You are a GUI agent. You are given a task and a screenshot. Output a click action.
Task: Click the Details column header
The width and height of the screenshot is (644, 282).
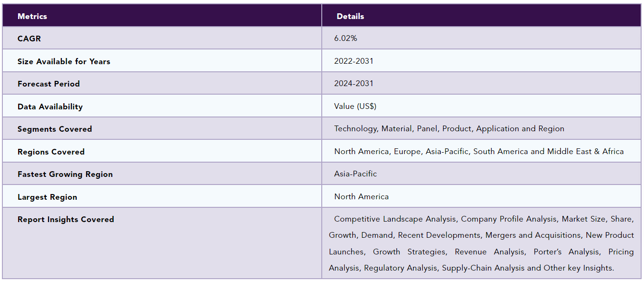coord(350,16)
